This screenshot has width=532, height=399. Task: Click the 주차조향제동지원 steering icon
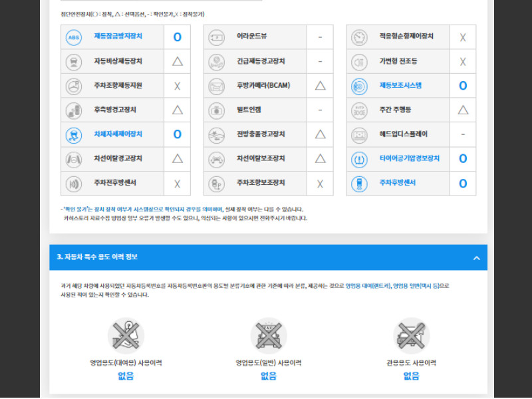(x=74, y=86)
